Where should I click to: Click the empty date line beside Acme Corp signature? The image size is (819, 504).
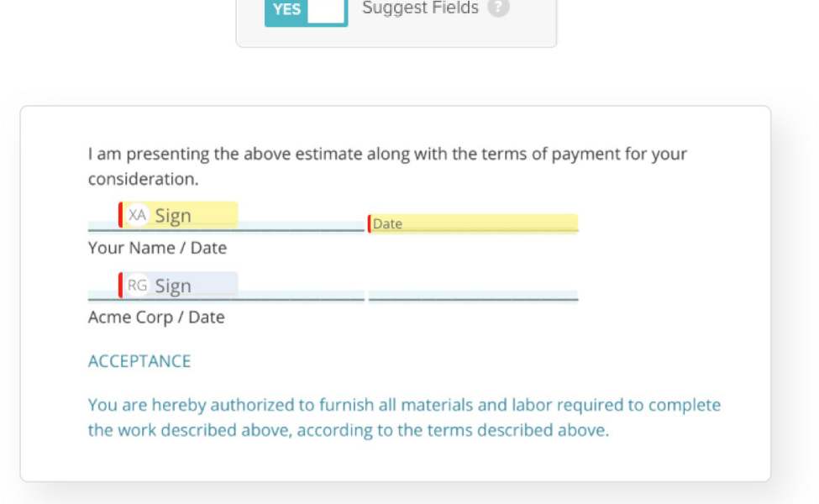point(473,296)
